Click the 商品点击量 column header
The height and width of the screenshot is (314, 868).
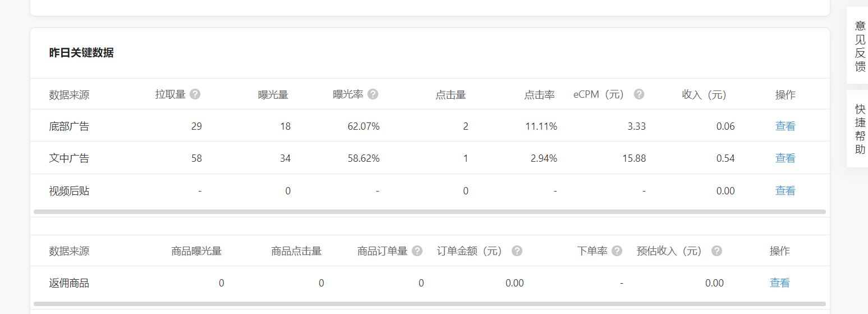(x=296, y=251)
